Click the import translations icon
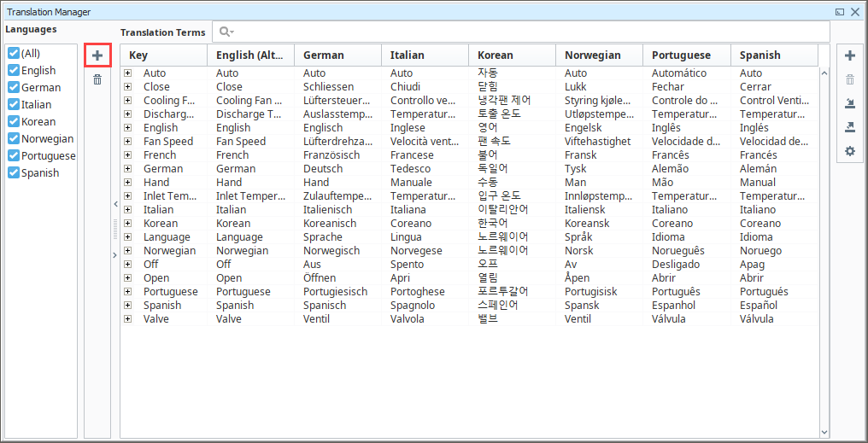This screenshot has height=443, width=868. coord(850,103)
